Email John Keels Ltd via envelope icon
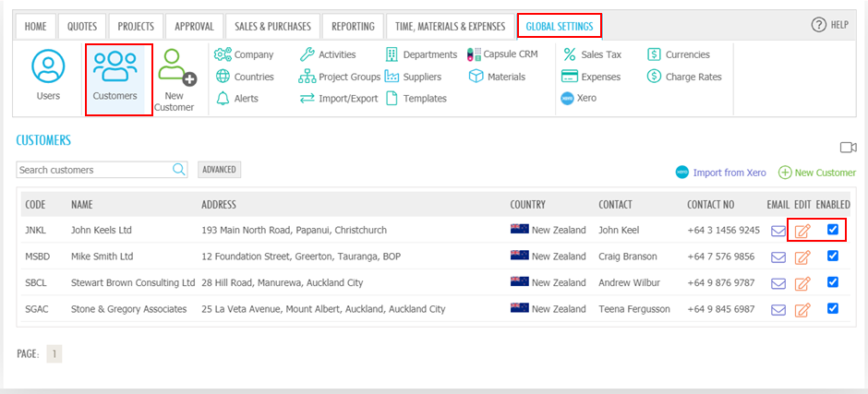This screenshot has width=868, height=394. [778, 231]
